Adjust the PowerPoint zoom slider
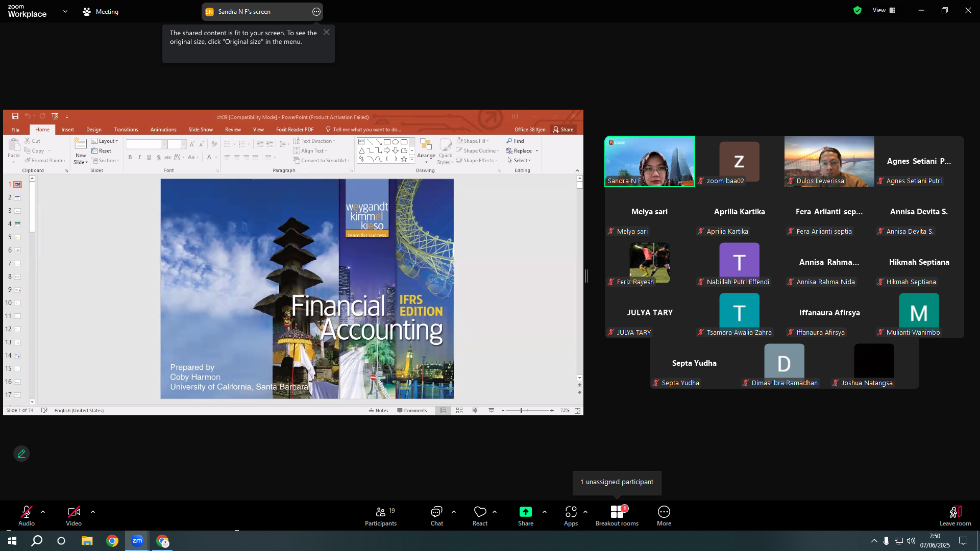This screenshot has height=551, width=980. click(x=521, y=411)
